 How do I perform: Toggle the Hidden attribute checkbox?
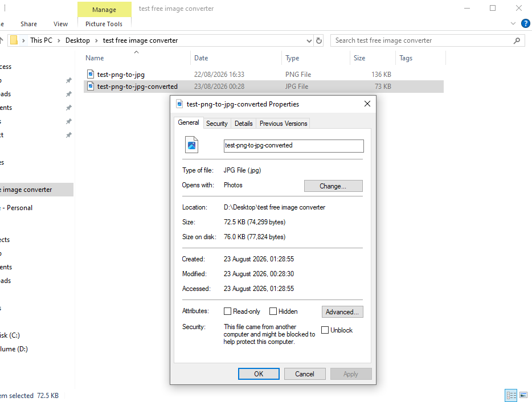[x=273, y=311]
